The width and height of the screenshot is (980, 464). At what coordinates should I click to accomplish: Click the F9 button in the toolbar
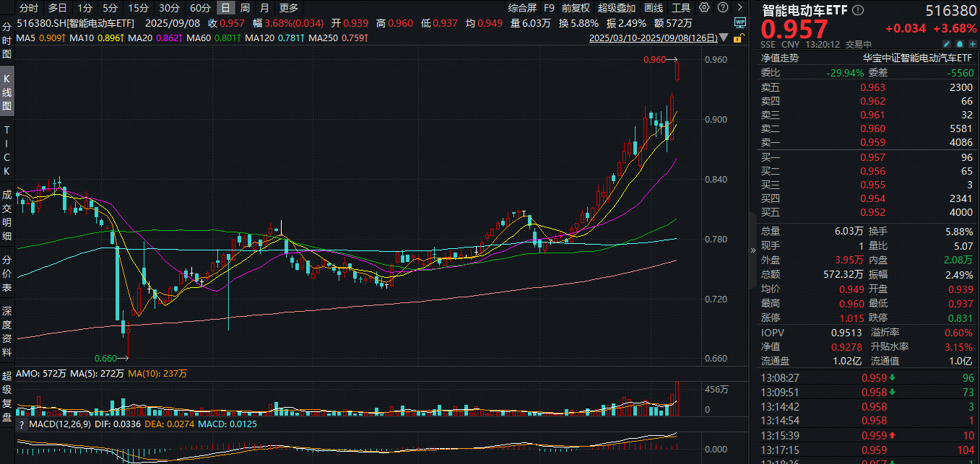(x=549, y=8)
